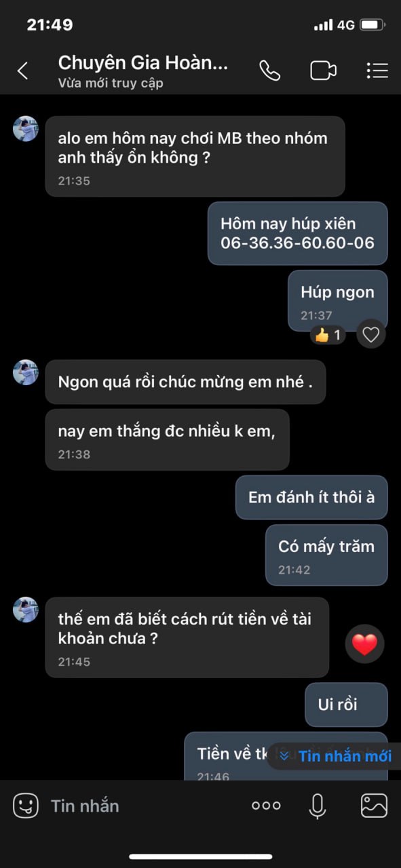The width and height of the screenshot is (401, 868).
Task: Tap the thumbs-up reaction count badge
Action: (x=328, y=335)
